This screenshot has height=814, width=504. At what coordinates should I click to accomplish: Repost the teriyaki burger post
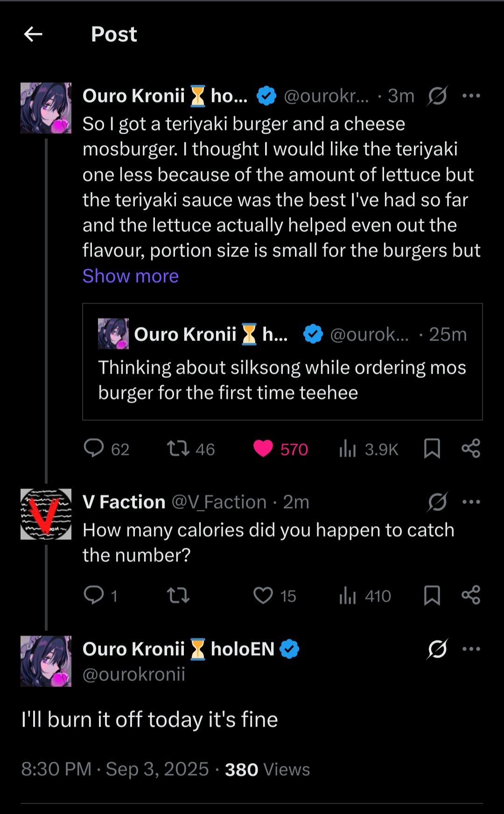tap(178, 448)
